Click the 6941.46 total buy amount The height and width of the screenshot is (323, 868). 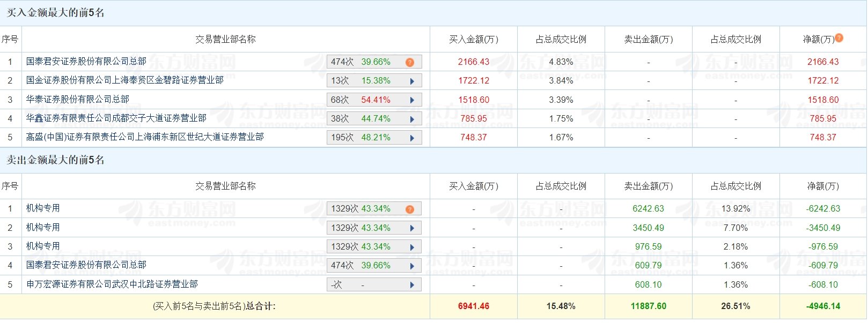click(x=474, y=306)
